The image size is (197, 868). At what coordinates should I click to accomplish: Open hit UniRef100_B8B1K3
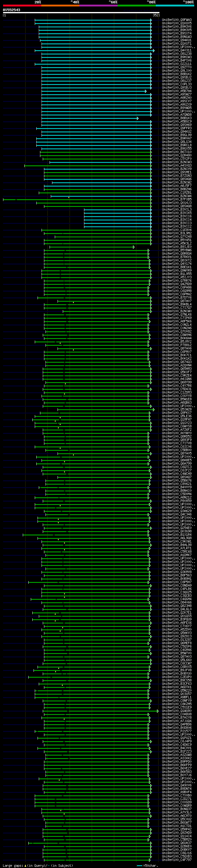[x=177, y=118]
